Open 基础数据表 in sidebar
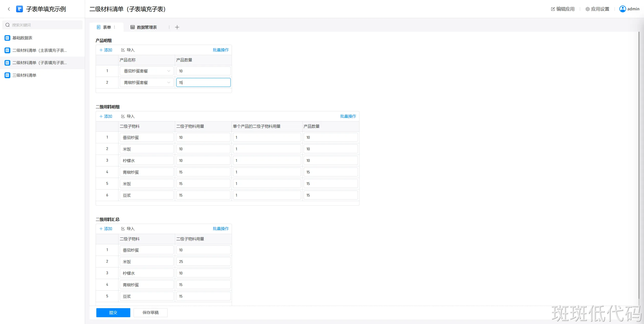Image resolution: width=644 pixels, height=324 pixels. pos(22,38)
